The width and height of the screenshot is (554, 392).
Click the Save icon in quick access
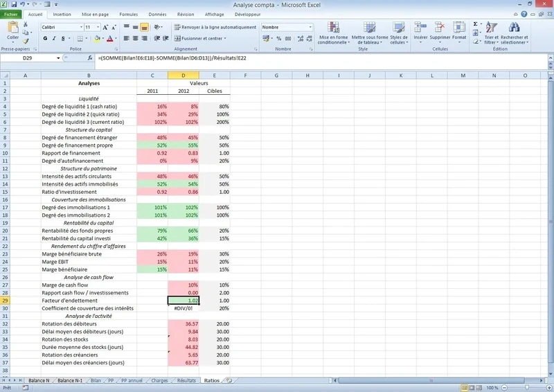14,5
